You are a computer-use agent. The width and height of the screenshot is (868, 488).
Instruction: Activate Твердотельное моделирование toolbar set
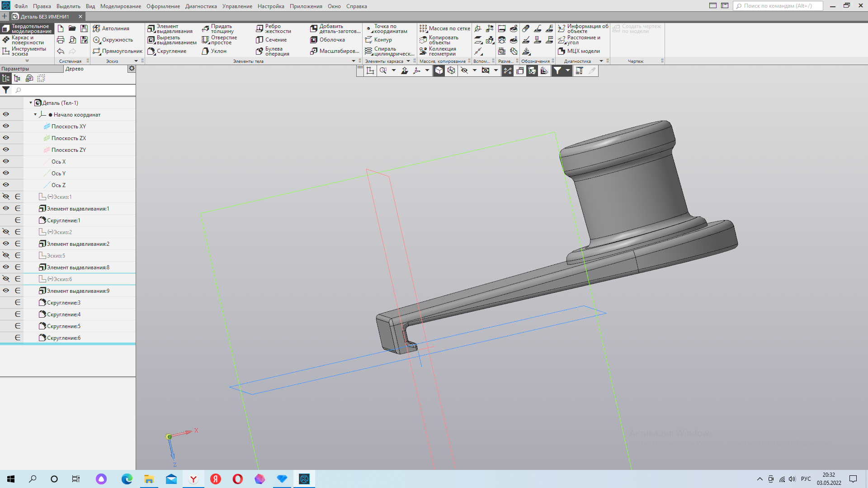tap(27, 29)
